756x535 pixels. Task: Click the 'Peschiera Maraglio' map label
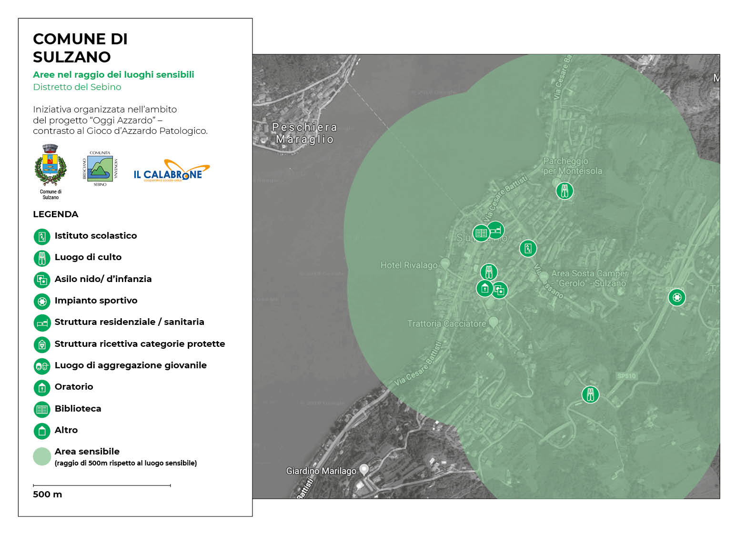tap(305, 133)
